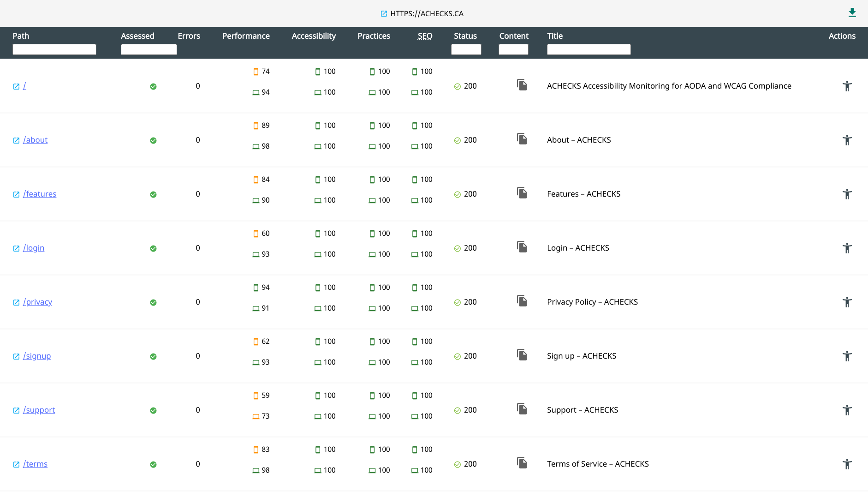This screenshot has width=868, height=492.
Task: Focus the Status filter input
Action: 466,49
